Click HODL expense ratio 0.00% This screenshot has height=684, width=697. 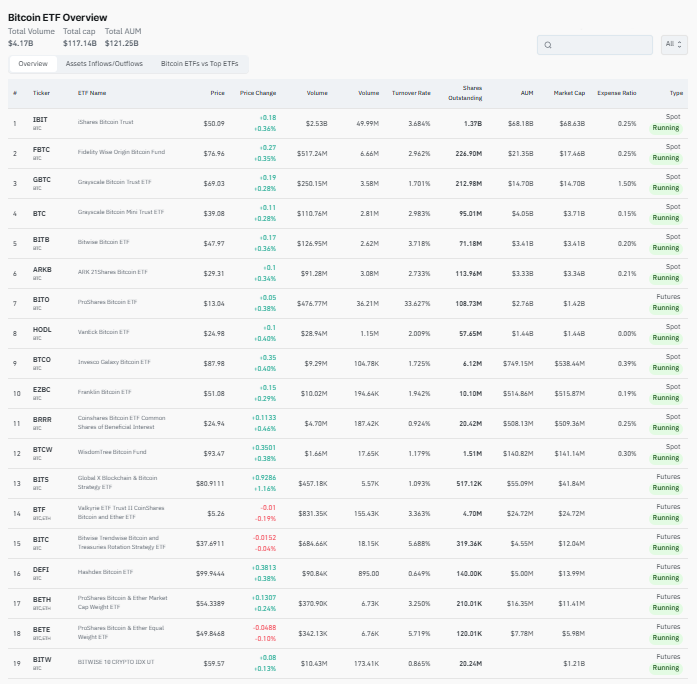(627, 334)
